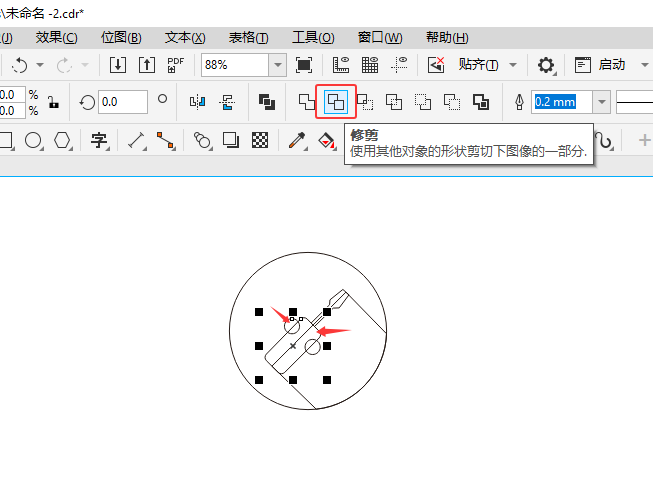Expand the 贴齐 dropdown arrow
Image resolution: width=653 pixels, height=487 pixels.
click(513, 65)
